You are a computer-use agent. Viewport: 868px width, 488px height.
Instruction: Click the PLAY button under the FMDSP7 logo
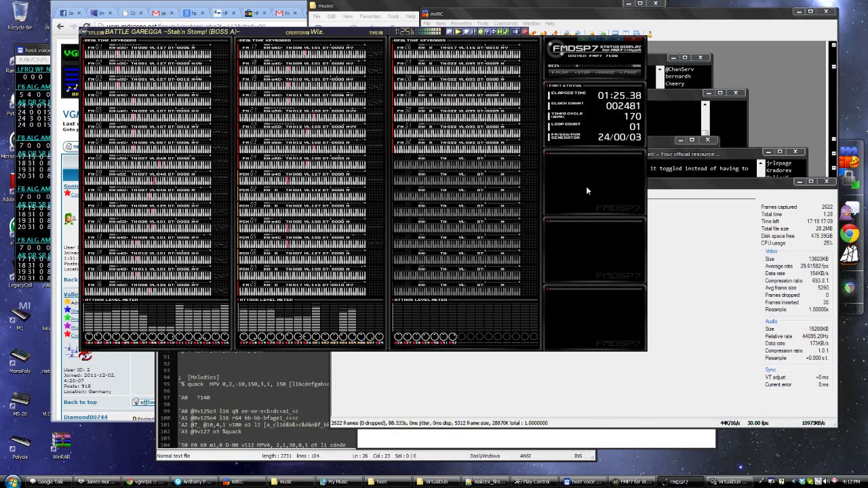[x=561, y=72]
